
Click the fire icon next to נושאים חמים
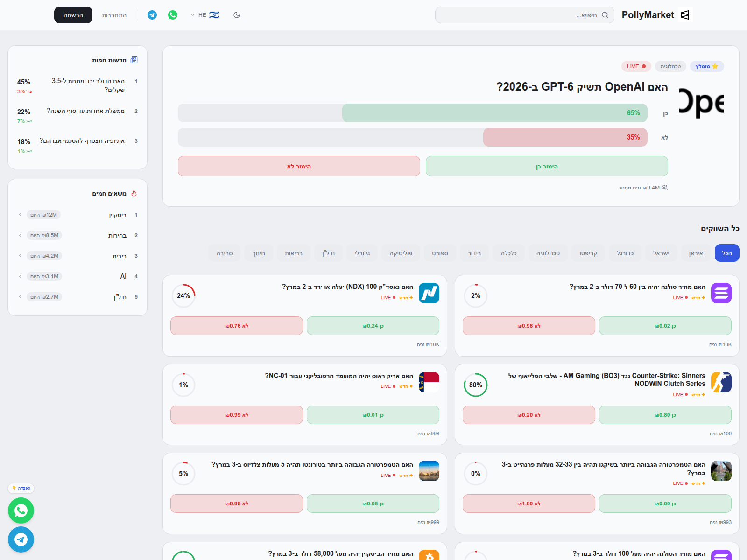pyautogui.click(x=134, y=193)
